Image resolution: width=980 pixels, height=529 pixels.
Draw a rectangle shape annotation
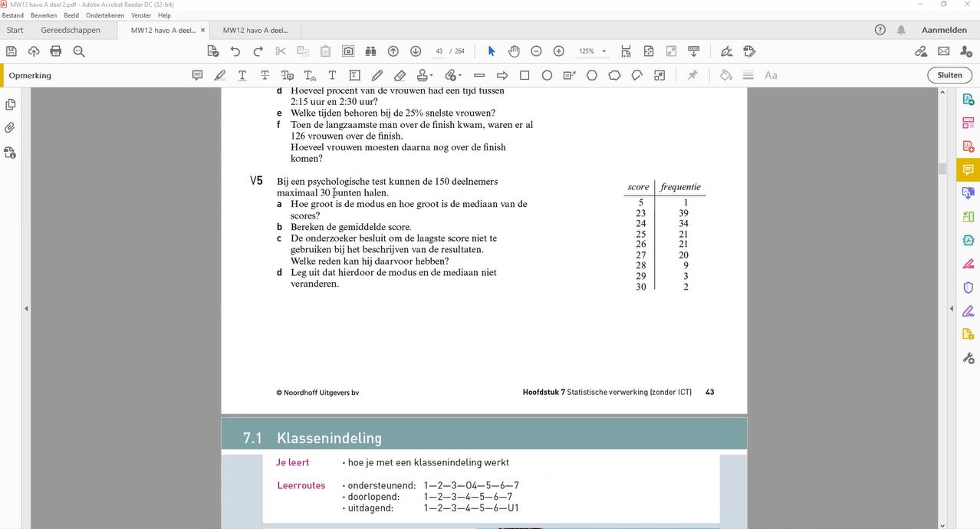pyautogui.click(x=525, y=75)
